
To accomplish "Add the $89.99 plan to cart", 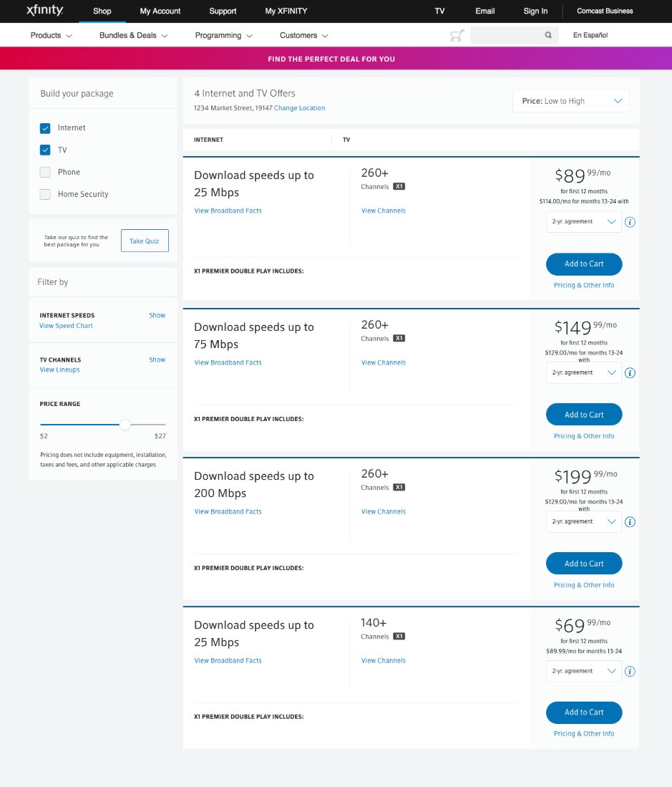I will pos(584,264).
